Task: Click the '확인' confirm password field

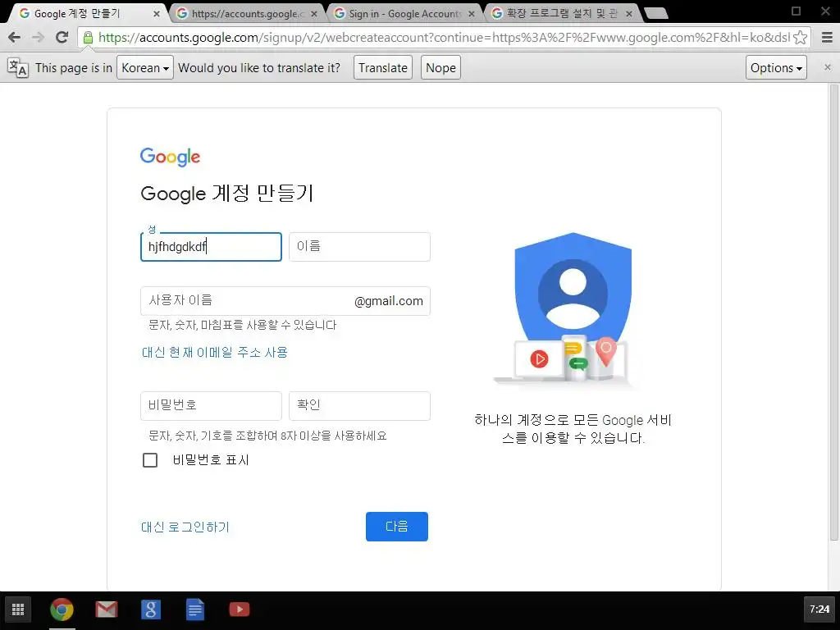Action: click(359, 406)
